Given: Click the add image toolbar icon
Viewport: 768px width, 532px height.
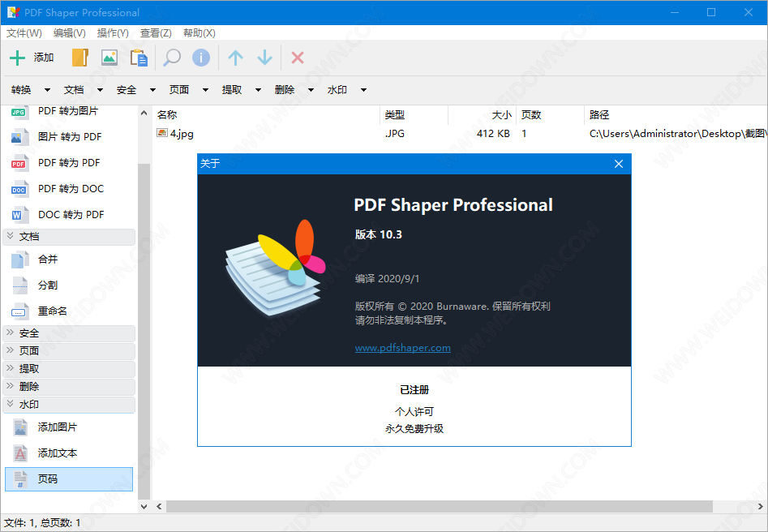Looking at the screenshot, I should (x=109, y=58).
